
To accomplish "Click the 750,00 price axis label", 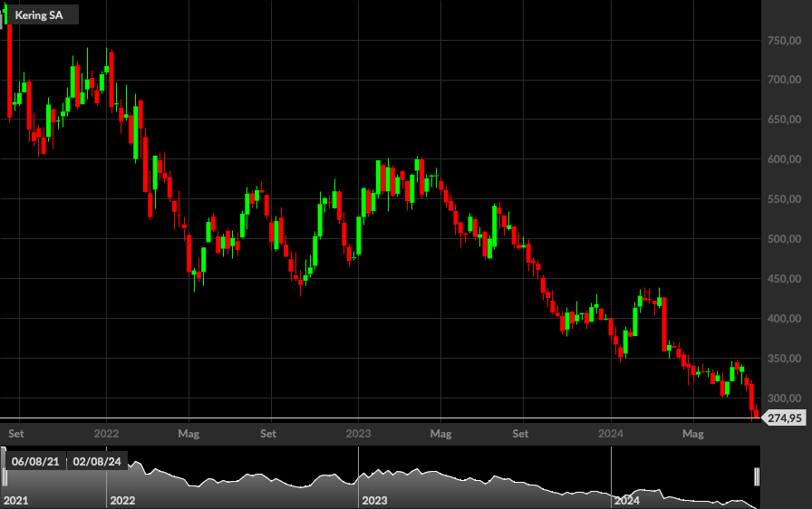I will pyautogui.click(x=784, y=41).
